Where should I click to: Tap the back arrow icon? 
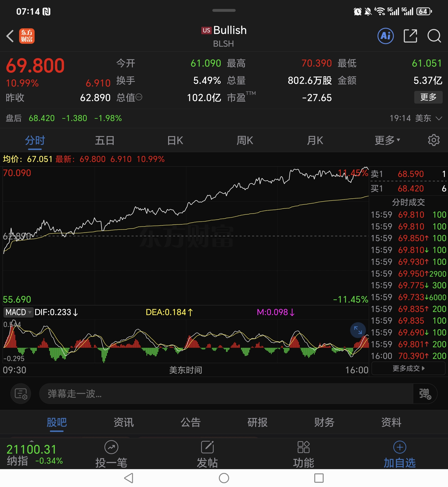[10, 36]
